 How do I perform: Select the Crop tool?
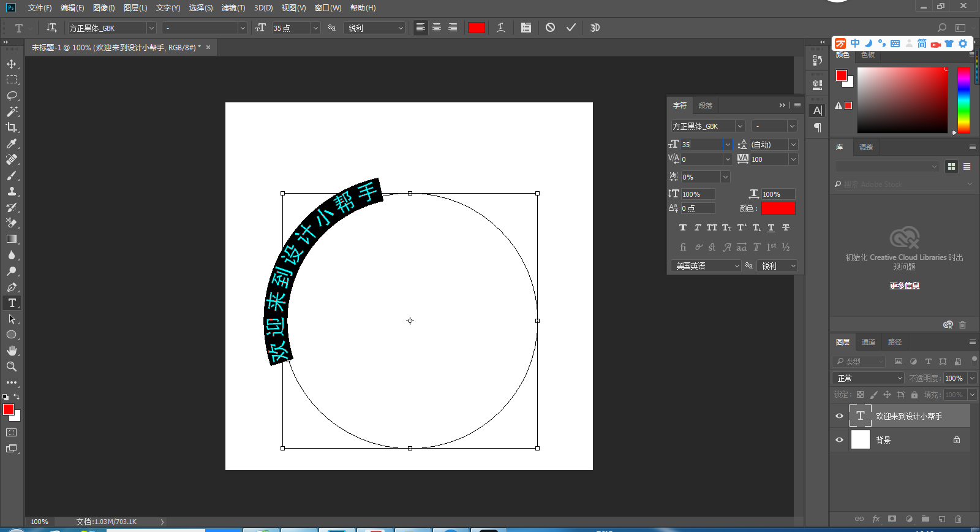12,127
